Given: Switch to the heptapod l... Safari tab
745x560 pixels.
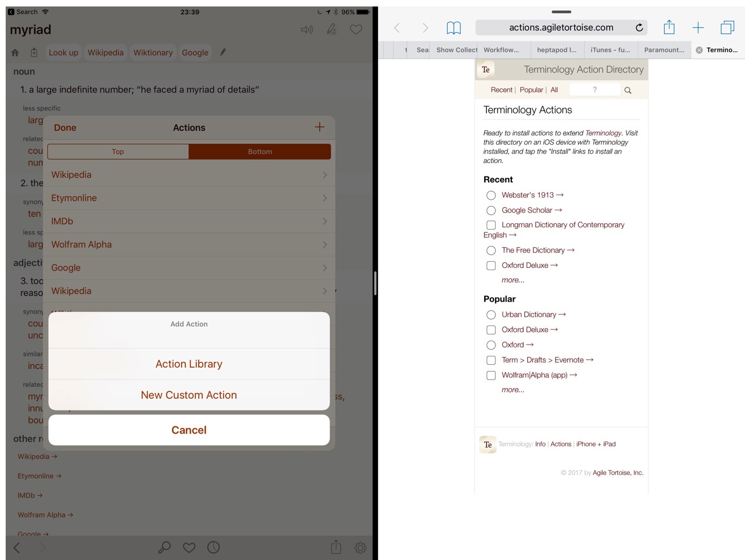Looking at the screenshot, I should 557,50.
